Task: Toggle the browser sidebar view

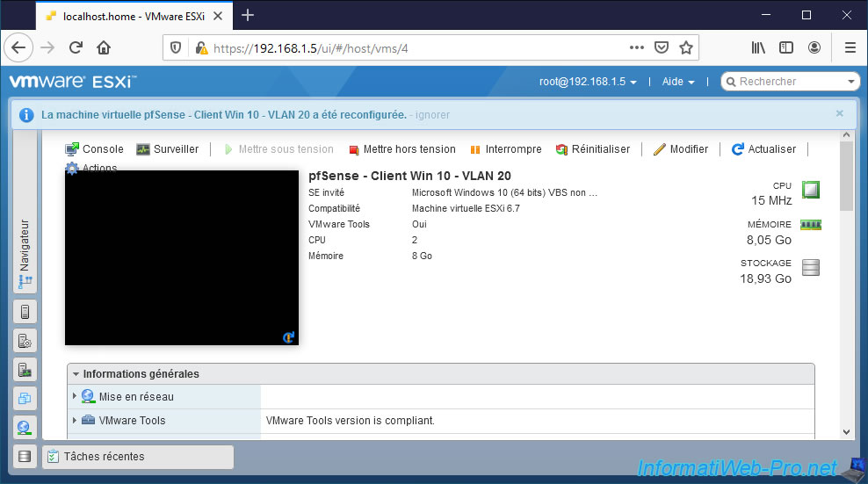Action: tap(786, 47)
